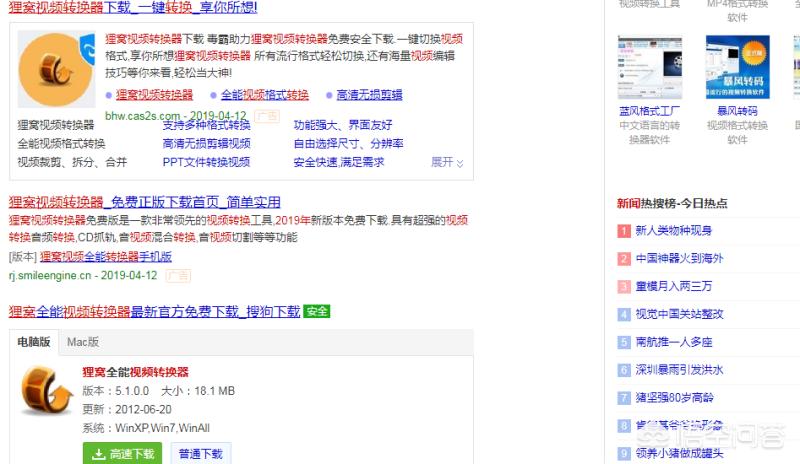Click the 功能强大、界面友好 link

343,125
